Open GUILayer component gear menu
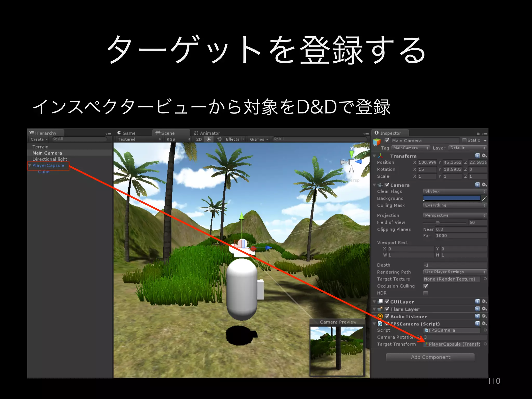Screen dimensions: 532x399 coord(484,301)
